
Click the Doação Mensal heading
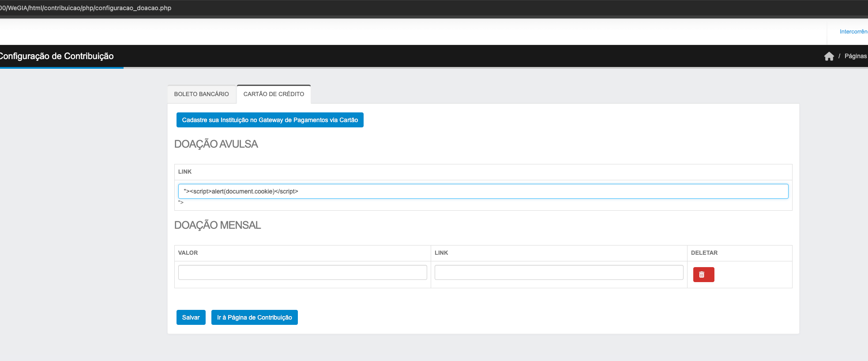218,225
